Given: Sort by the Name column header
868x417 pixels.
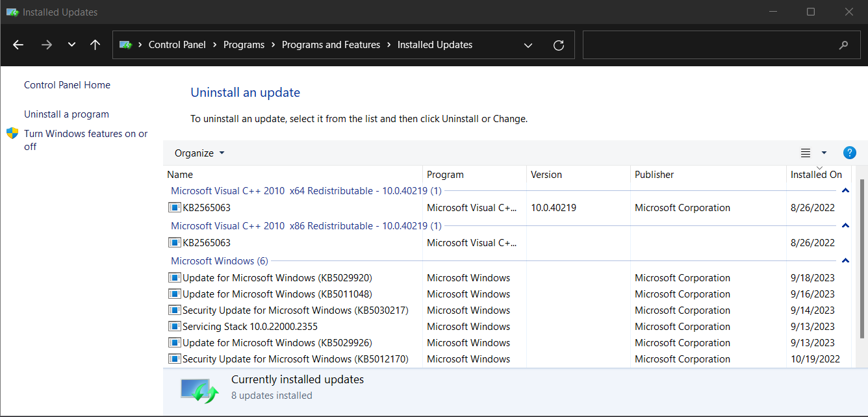Looking at the screenshot, I should (x=292, y=175).
